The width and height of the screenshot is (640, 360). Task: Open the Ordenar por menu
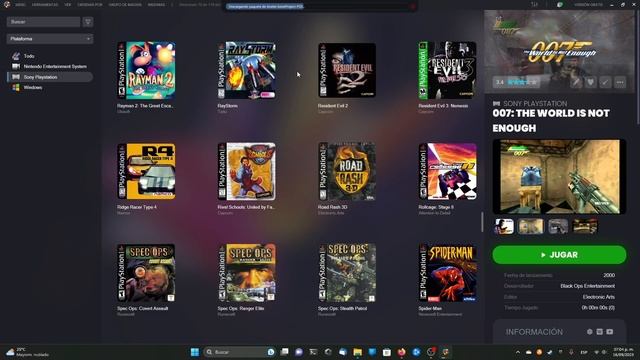click(90, 5)
